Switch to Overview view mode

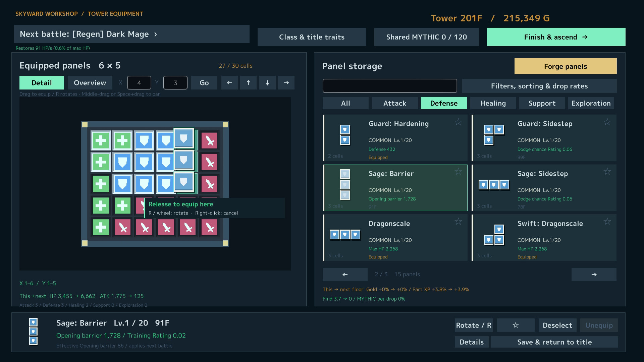click(x=90, y=83)
